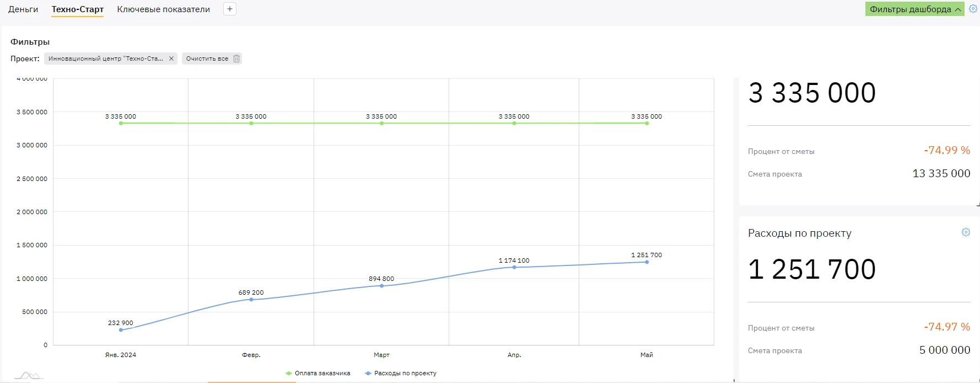Click the 5 000 000 Смета проекта value
Image resolution: width=980 pixels, height=383 pixels.
(x=945, y=350)
